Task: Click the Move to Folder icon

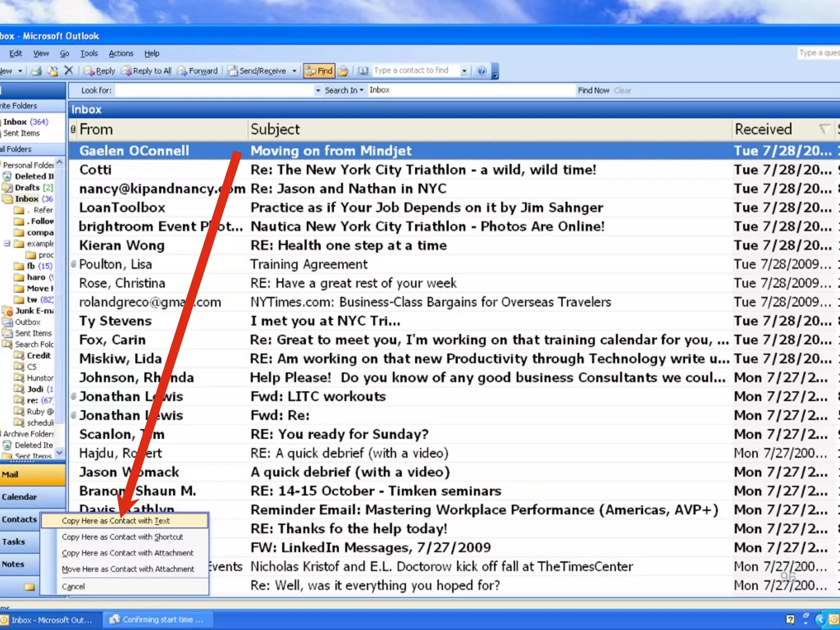Action: pyautogui.click(x=52, y=71)
